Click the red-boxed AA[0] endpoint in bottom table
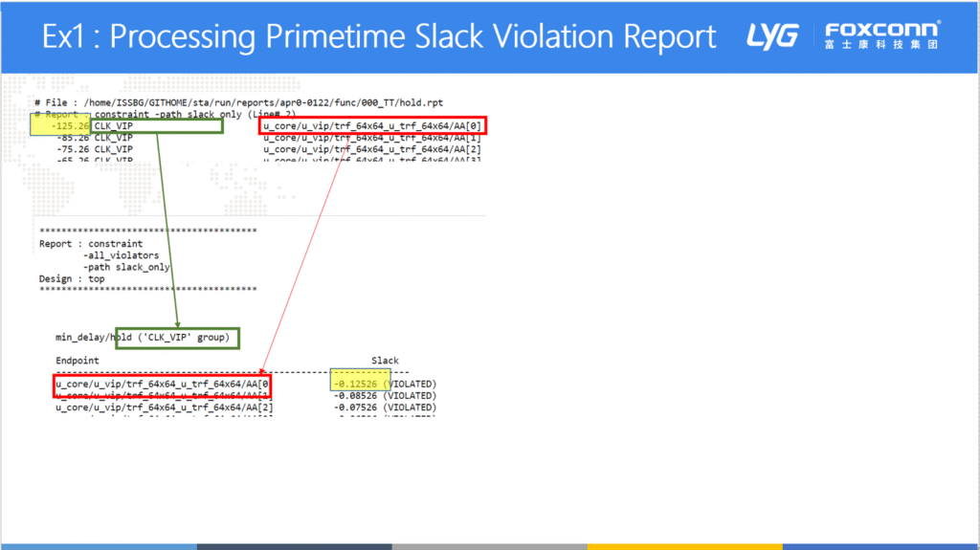 point(163,385)
